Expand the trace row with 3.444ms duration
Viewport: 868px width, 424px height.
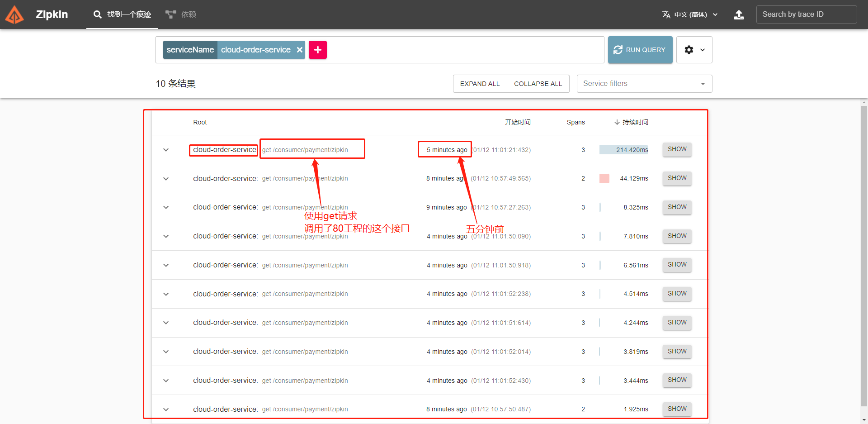[166, 381]
